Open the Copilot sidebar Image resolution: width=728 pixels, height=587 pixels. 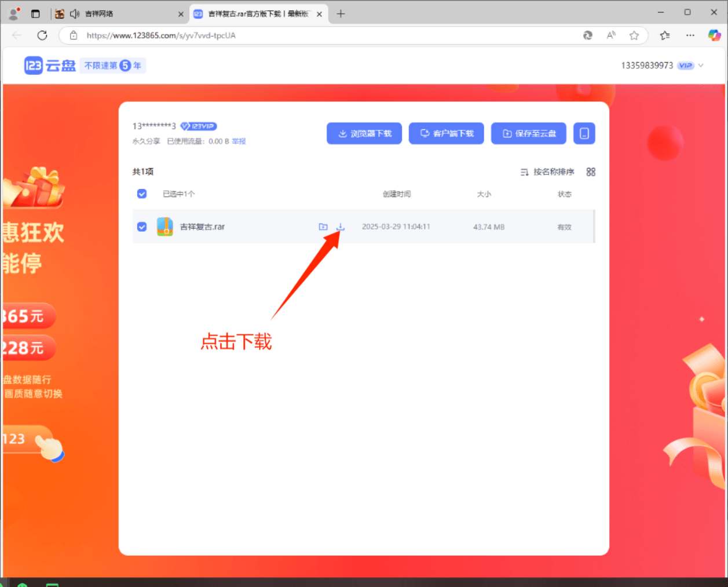[x=714, y=35]
